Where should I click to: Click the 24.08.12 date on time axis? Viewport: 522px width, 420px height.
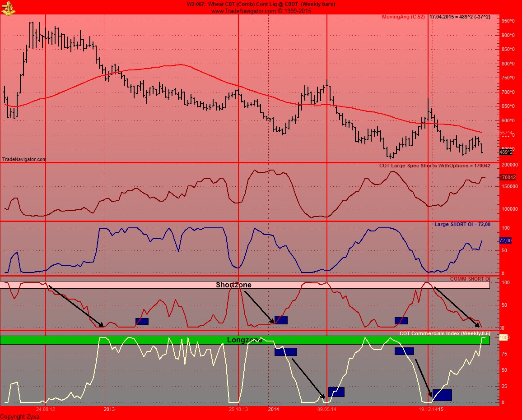(46, 409)
